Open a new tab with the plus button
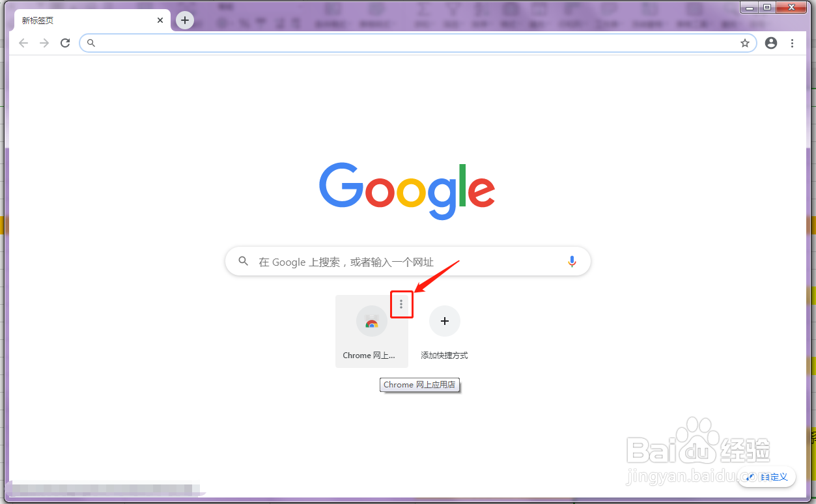The height and width of the screenshot is (504, 816). tap(184, 20)
